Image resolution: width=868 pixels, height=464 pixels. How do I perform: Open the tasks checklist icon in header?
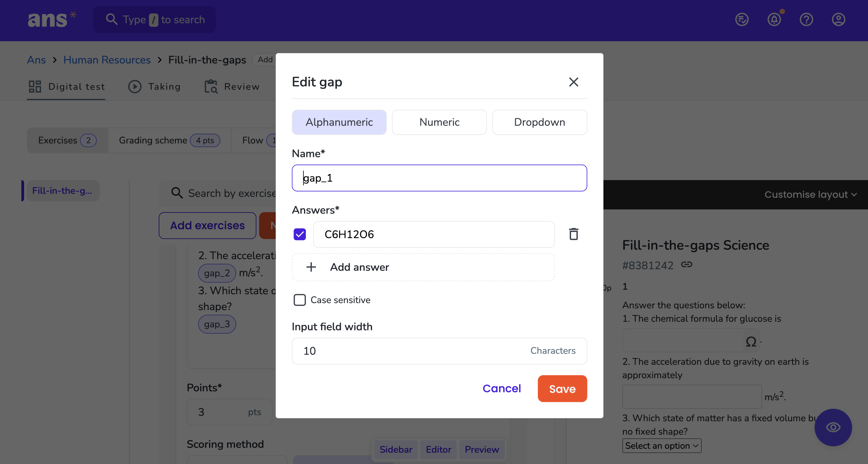click(742, 20)
